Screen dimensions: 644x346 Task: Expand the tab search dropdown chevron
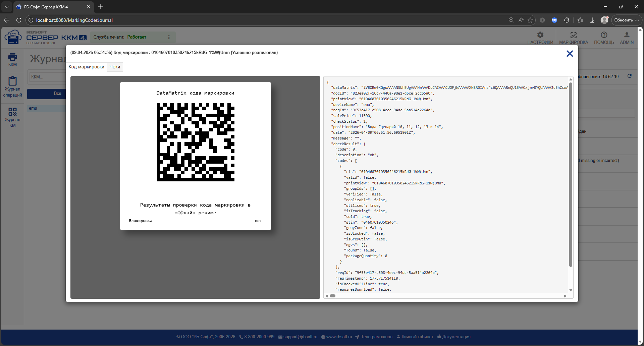pos(7,7)
